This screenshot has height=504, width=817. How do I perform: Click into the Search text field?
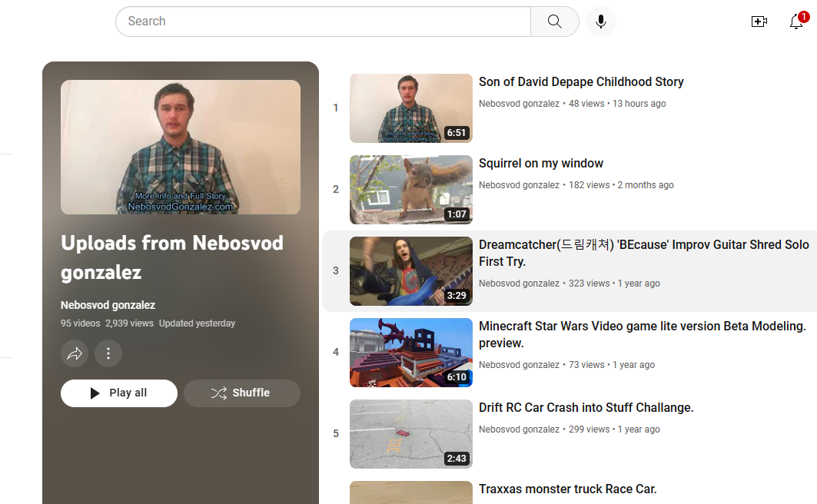(323, 22)
